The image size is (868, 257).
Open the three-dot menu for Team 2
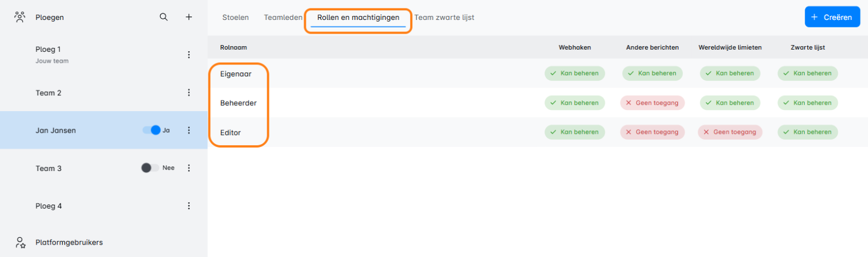pos(189,93)
